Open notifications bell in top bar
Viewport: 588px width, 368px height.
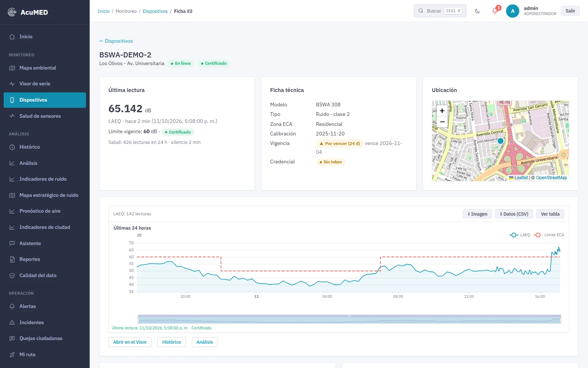coord(495,11)
